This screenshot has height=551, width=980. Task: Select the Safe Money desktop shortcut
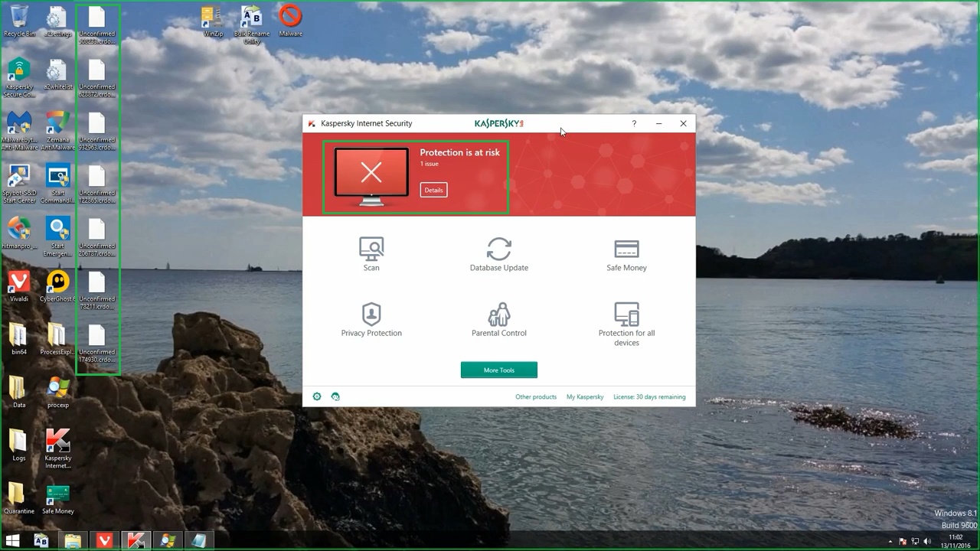point(57,498)
